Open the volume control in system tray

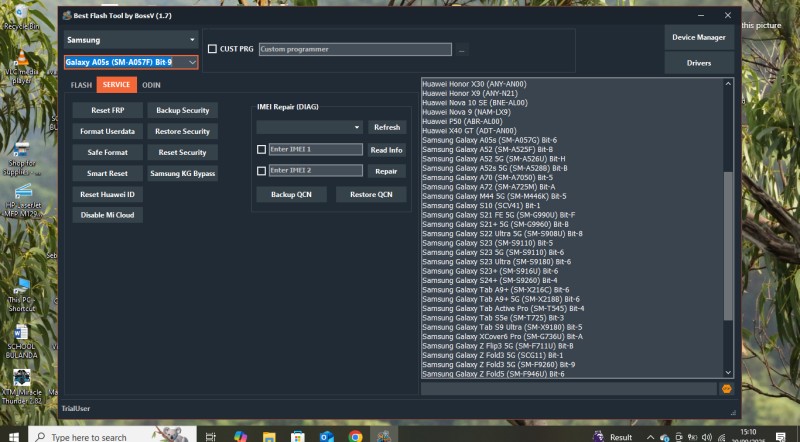[x=707, y=437]
